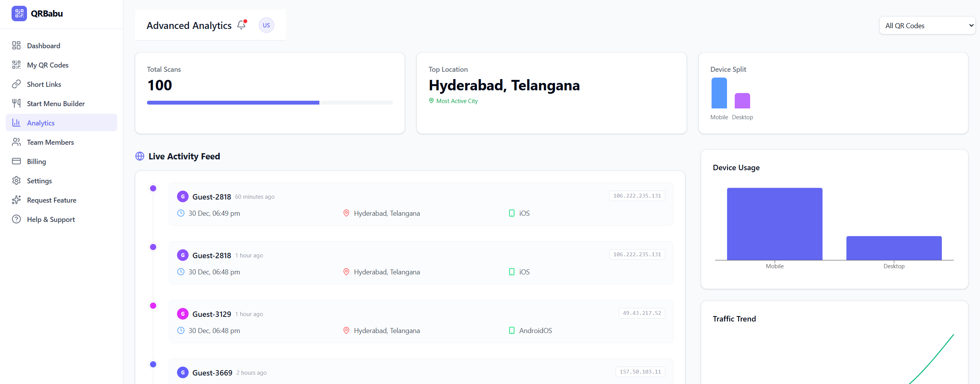Open the All QR Codes dropdown
The image size is (980, 384).
pyautogui.click(x=927, y=25)
